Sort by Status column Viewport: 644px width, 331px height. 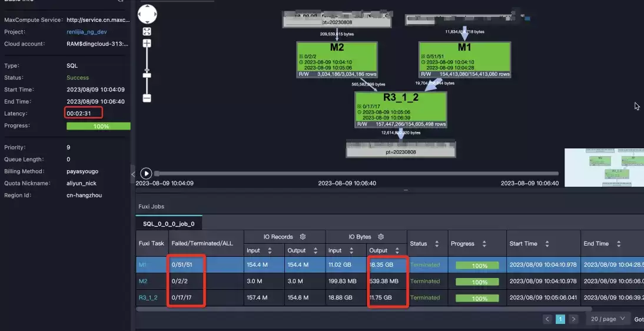click(x=437, y=244)
